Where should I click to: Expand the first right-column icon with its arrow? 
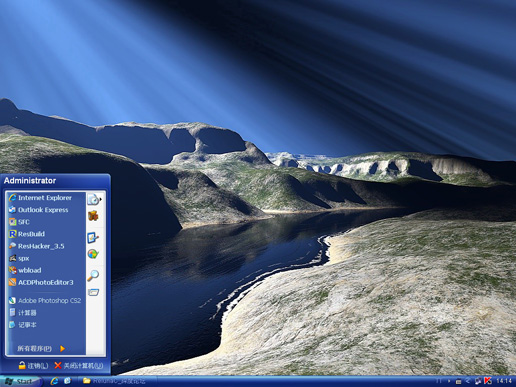(94, 199)
